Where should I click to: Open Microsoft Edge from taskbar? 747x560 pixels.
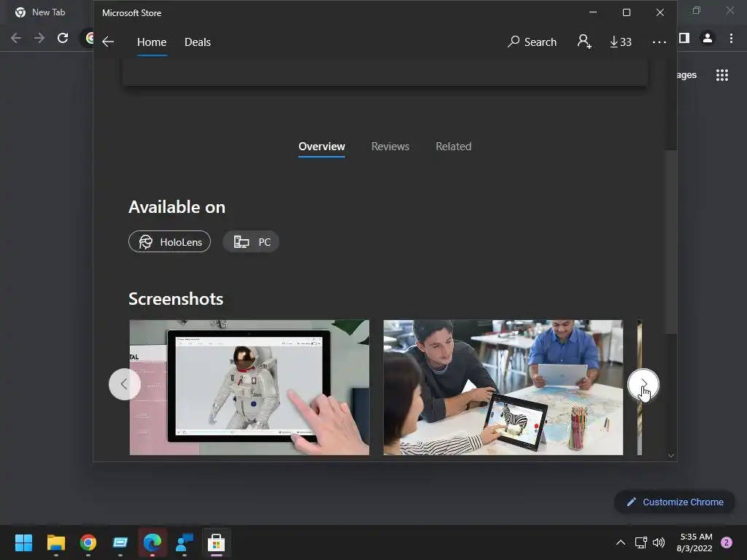[x=152, y=542]
